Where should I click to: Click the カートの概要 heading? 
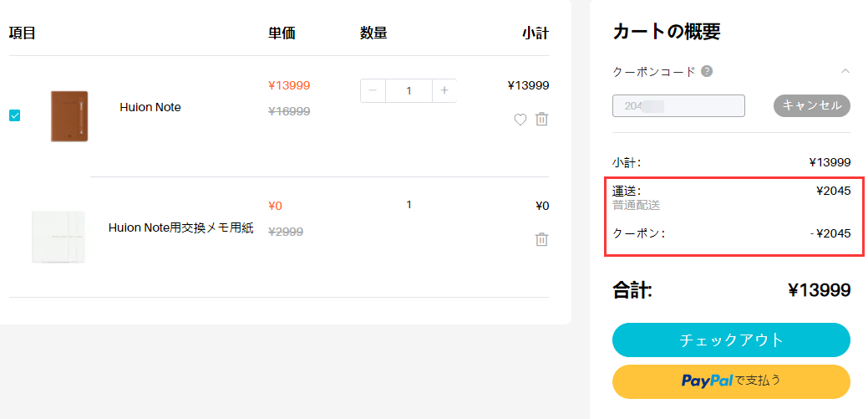[667, 32]
